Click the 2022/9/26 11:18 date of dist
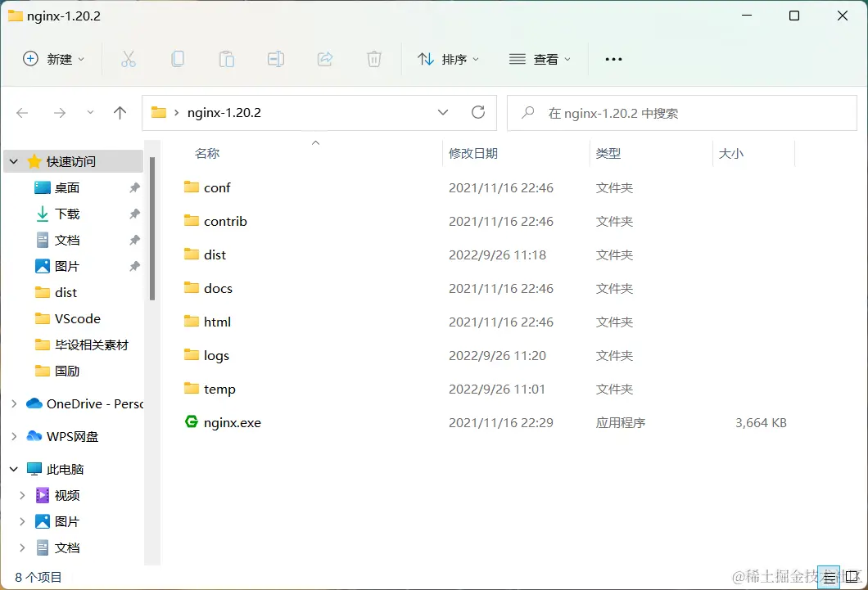The image size is (868, 590). tap(497, 255)
